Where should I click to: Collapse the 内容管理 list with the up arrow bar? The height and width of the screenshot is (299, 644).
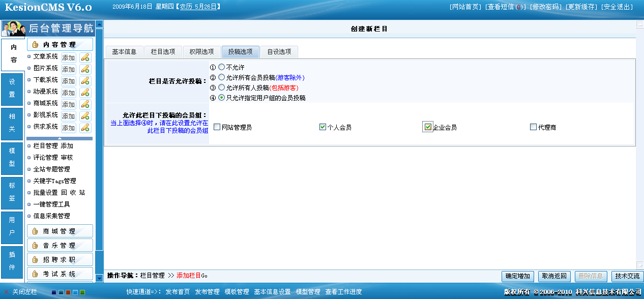pyautogui.click(x=60, y=138)
